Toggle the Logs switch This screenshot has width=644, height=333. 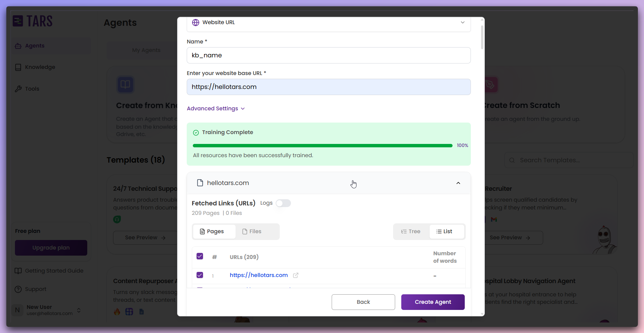tap(283, 203)
